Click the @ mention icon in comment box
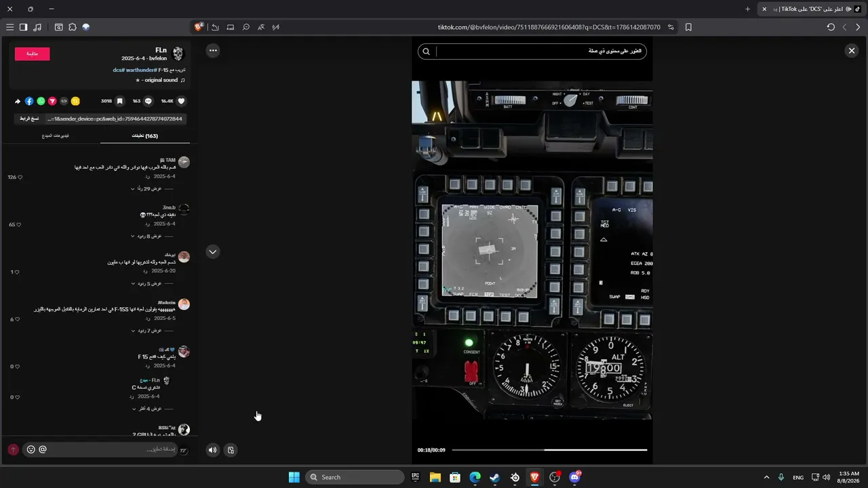868x488 pixels. (x=43, y=449)
